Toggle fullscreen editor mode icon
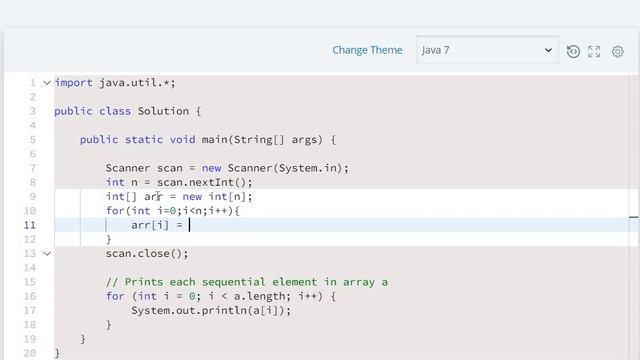Image resolution: width=640 pixels, height=360 pixels. click(594, 51)
